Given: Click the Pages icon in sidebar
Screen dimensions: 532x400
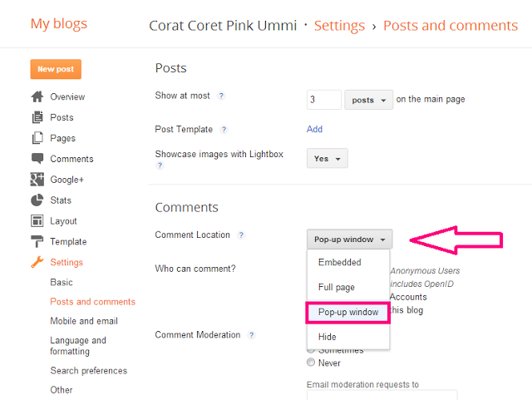Looking at the screenshot, I should (37, 138).
